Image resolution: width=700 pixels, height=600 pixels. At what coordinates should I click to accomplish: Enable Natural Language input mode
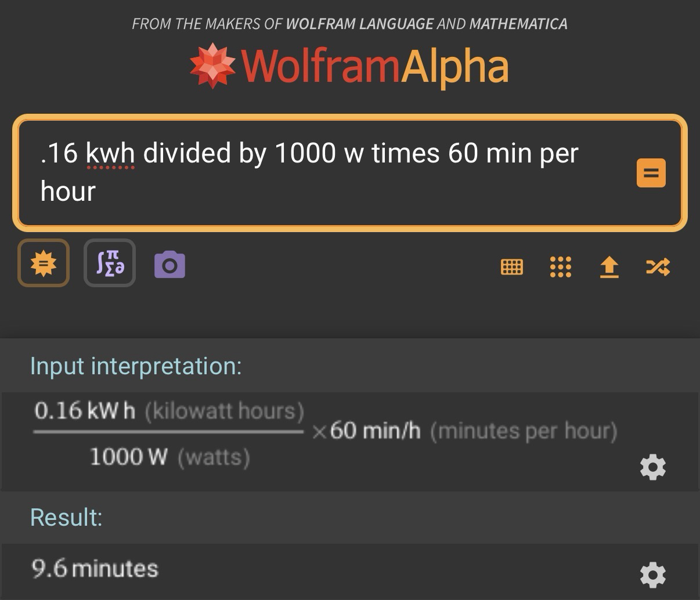[x=44, y=263]
